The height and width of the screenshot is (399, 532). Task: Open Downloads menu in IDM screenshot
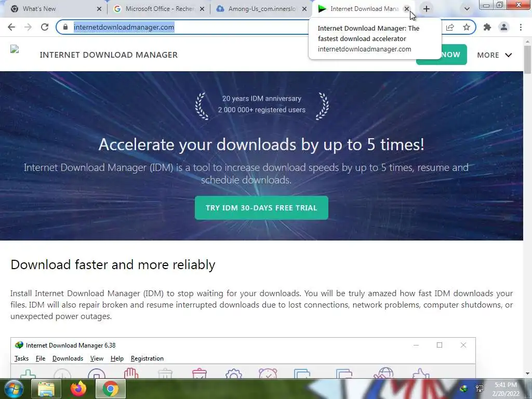(68, 358)
